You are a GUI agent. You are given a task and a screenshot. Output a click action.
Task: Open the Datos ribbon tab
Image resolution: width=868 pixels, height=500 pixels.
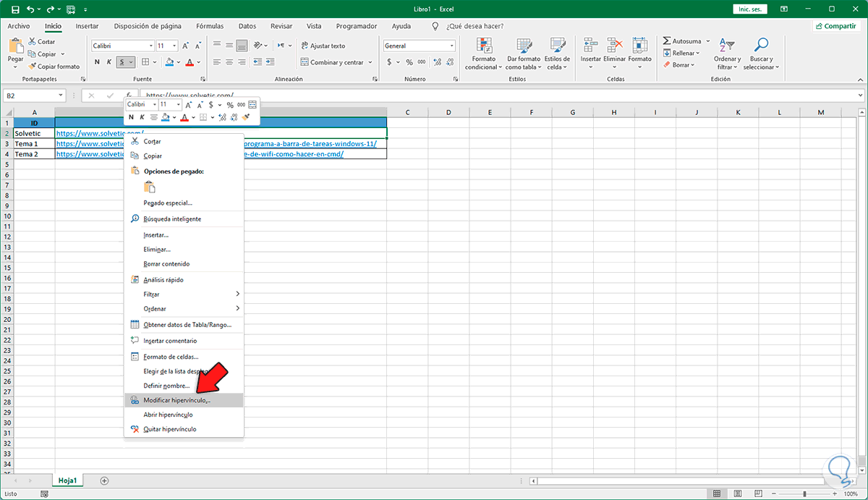coord(247,26)
